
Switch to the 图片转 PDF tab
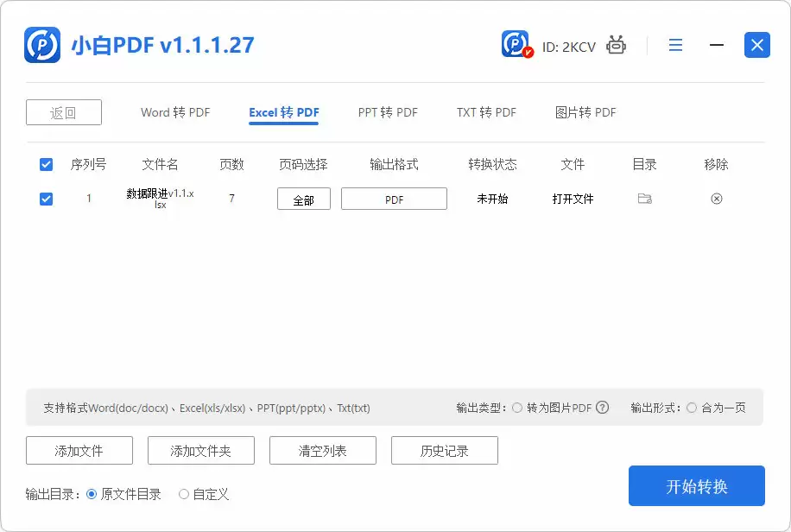585,112
